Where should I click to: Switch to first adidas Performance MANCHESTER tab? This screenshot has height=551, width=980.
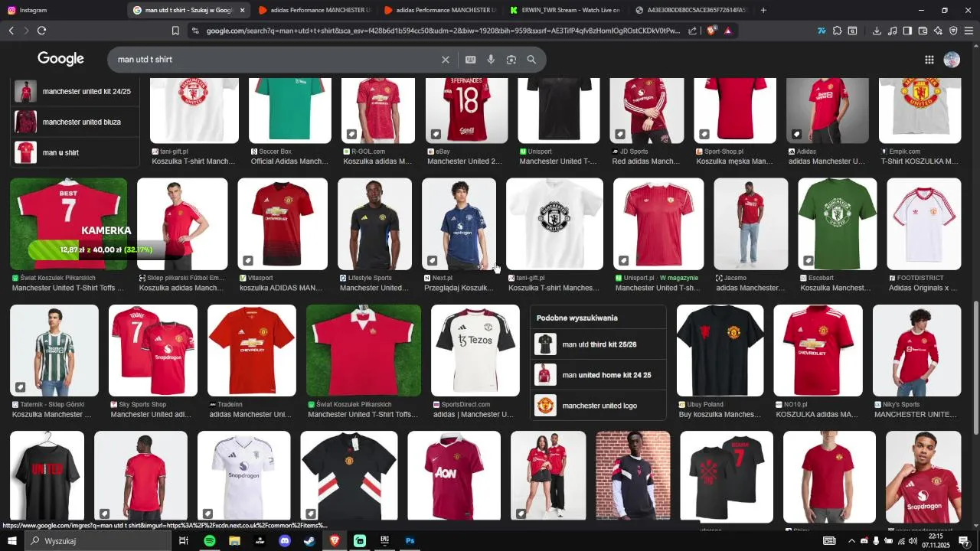tap(315, 10)
